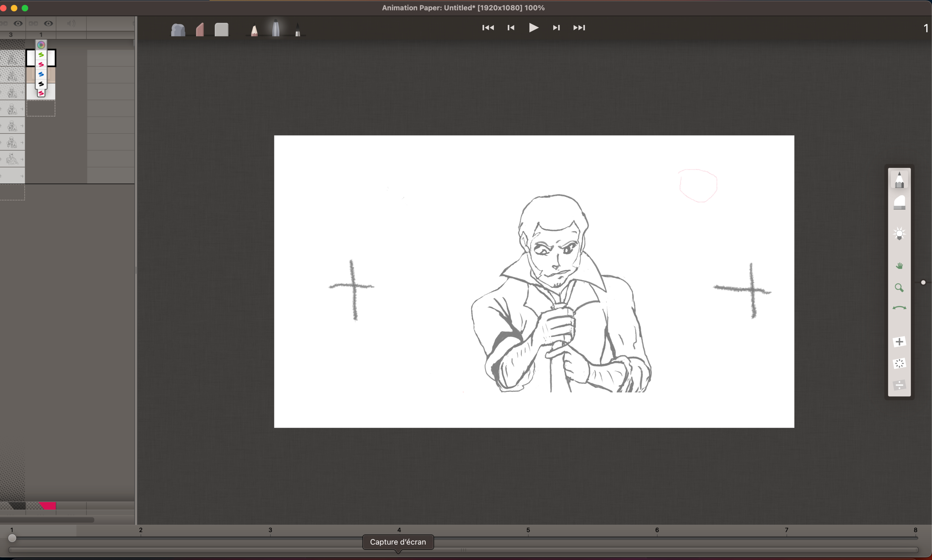The height and width of the screenshot is (560, 932).
Task: Toggle the lightbulb light table icon
Action: (x=899, y=234)
